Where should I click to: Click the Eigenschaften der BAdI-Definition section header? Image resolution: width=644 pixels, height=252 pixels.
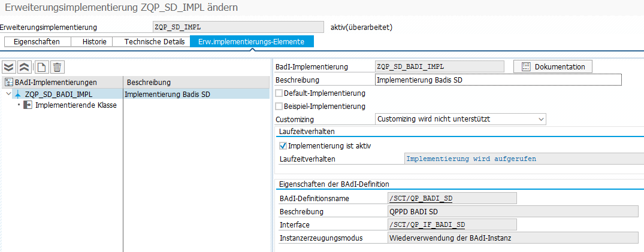(x=334, y=184)
